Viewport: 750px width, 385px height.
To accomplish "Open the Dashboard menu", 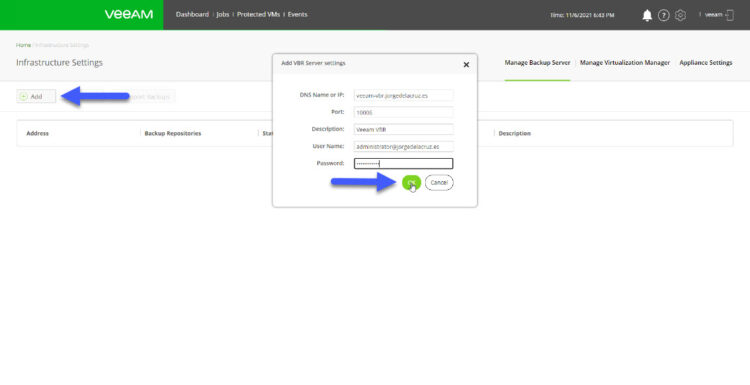I will coord(192,14).
